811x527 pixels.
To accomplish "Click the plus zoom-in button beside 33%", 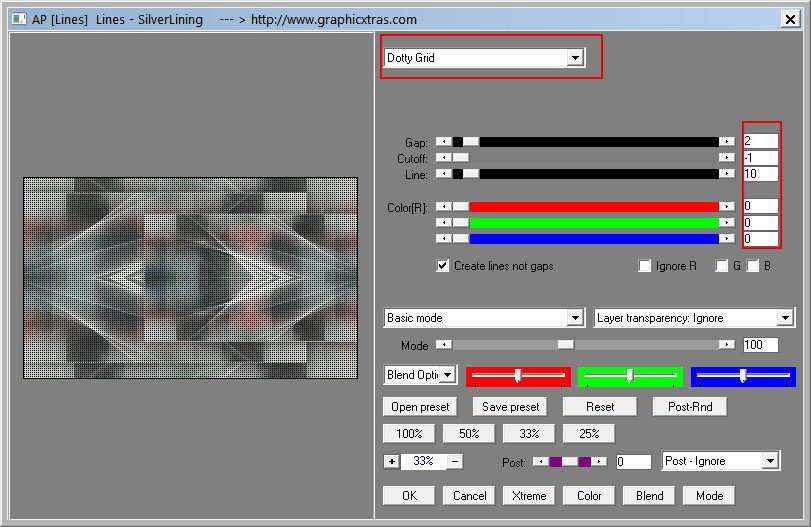I will pos(391,461).
